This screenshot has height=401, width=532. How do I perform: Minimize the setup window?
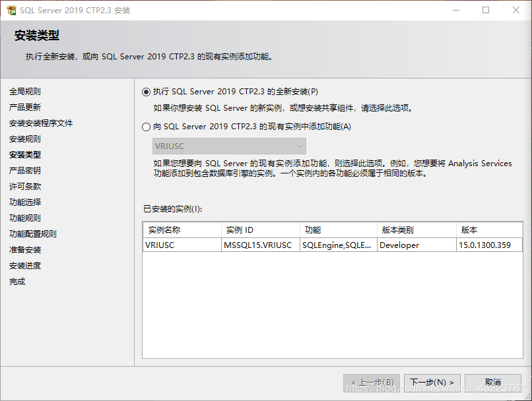pyautogui.click(x=456, y=10)
